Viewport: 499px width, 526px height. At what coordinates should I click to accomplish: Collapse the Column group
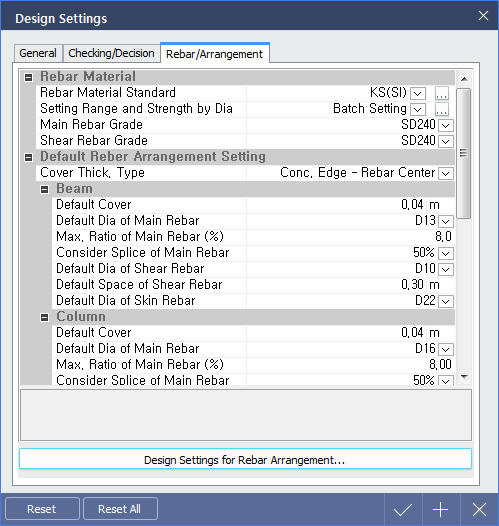tap(44, 317)
